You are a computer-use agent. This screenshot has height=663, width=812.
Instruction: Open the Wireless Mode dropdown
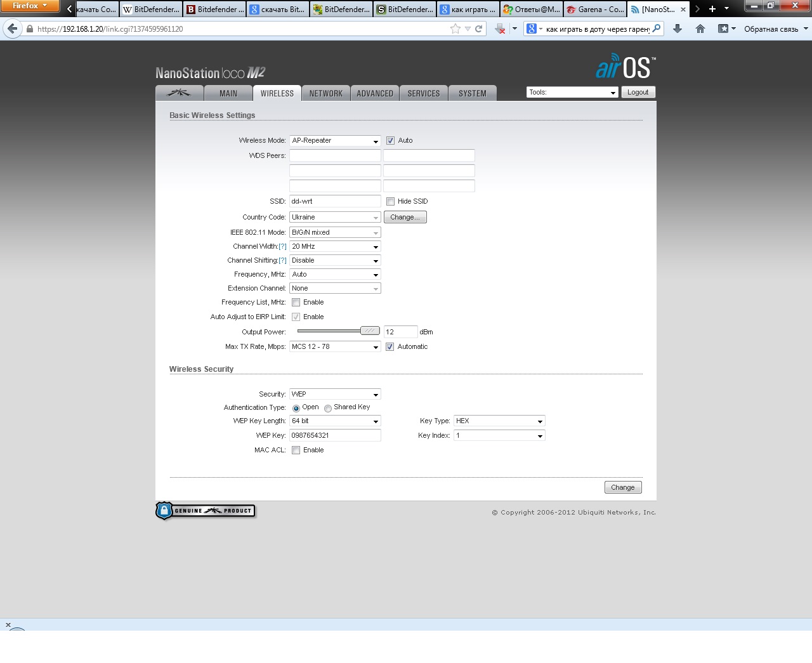(x=335, y=141)
